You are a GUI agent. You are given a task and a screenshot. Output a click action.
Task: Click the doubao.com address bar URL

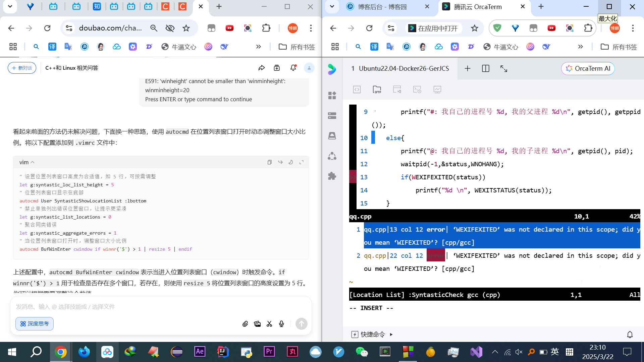click(110, 28)
